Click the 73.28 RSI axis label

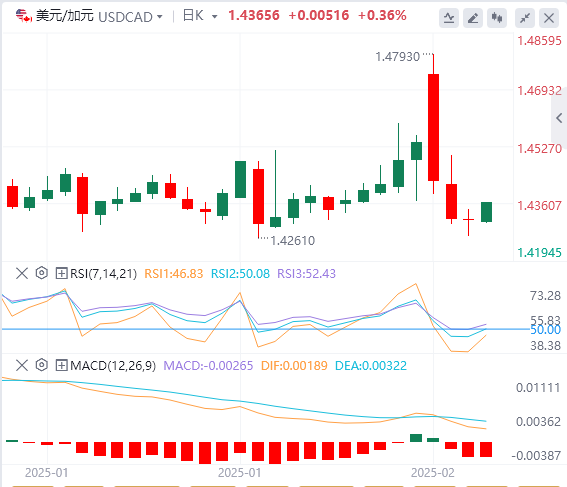coord(545,296)
